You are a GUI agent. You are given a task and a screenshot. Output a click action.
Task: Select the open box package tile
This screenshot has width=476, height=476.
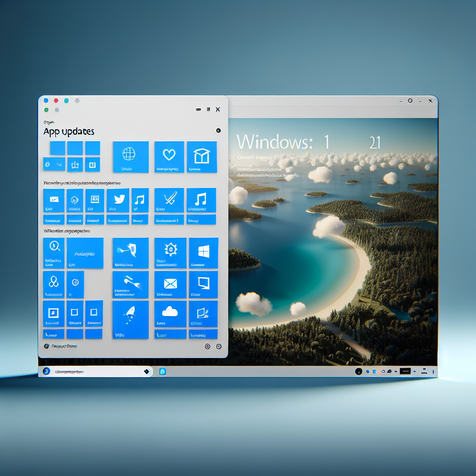click(x=202, y=157)
